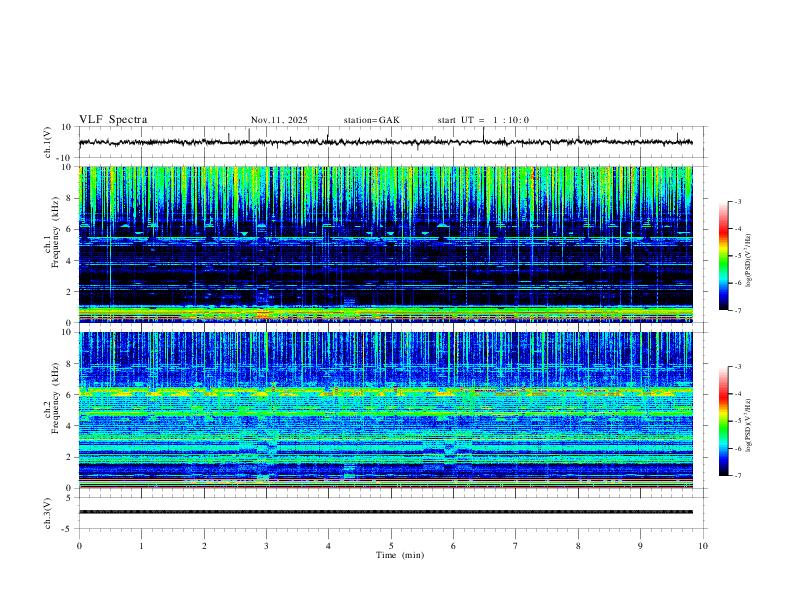This screenshot has width=792, height=612.
Task: Click the ch.3 black signal band
Action: click(385, 512)
